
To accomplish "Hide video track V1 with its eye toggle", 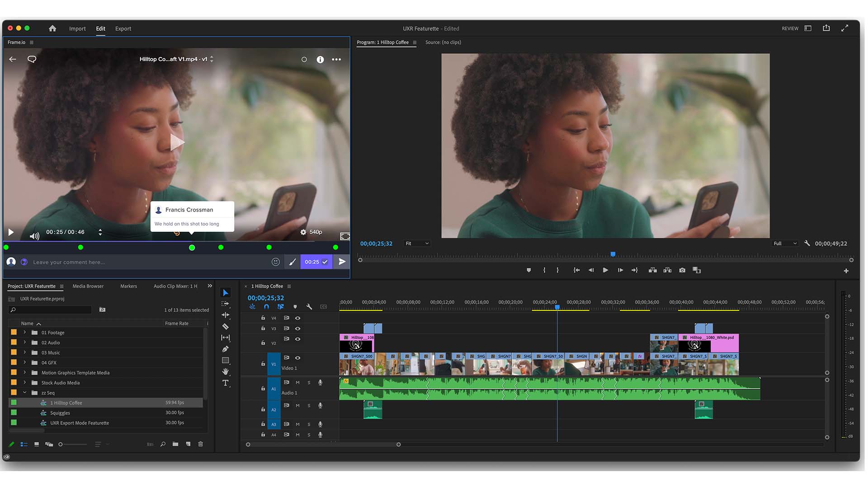I will tap(297, 357).
